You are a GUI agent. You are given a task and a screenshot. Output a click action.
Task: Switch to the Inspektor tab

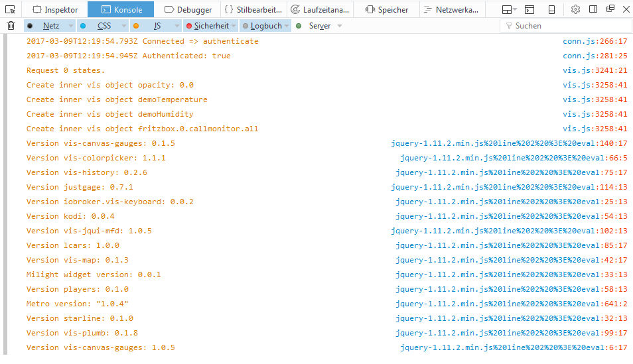tap(56, 9)
